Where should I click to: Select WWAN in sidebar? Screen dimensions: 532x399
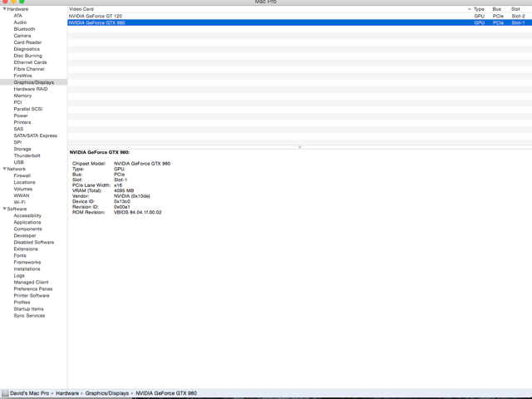(22, 195)
